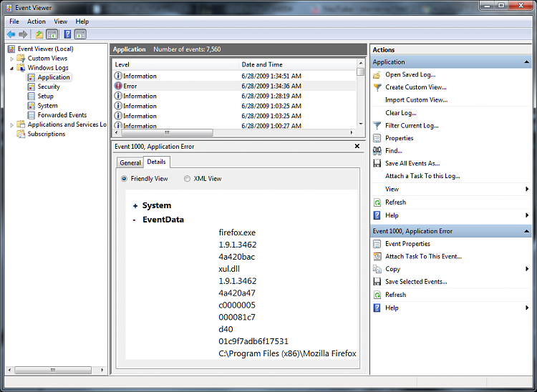This screenshot has height=392, width=537.
Task: Click the event list vertical scrollbar thumb
Action: tap(361, 72)
